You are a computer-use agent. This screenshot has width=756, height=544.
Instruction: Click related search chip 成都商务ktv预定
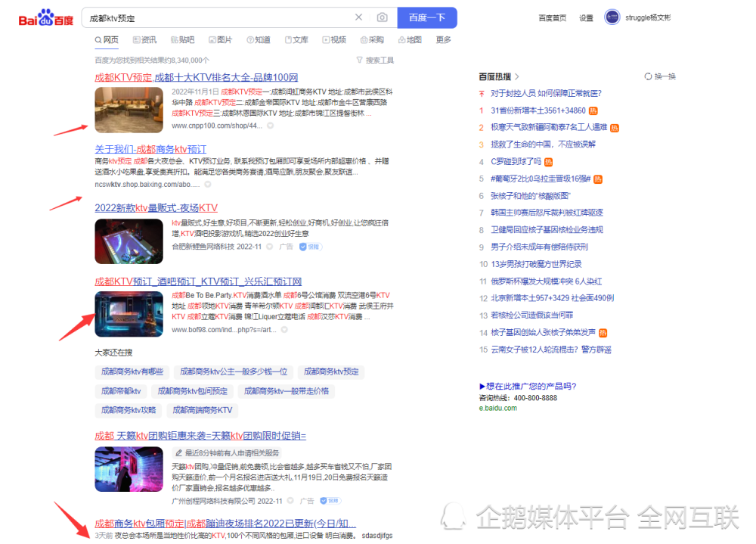[x=331, y=371]
